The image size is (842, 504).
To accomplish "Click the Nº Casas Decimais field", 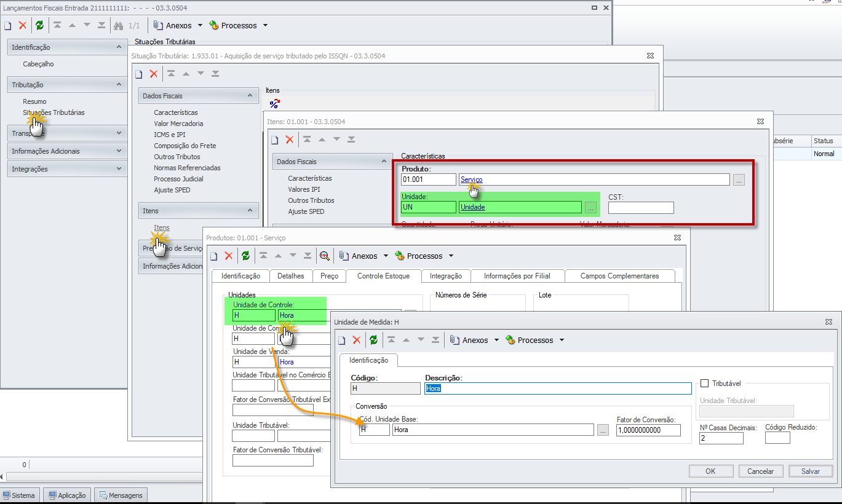I will coord(721,438).
